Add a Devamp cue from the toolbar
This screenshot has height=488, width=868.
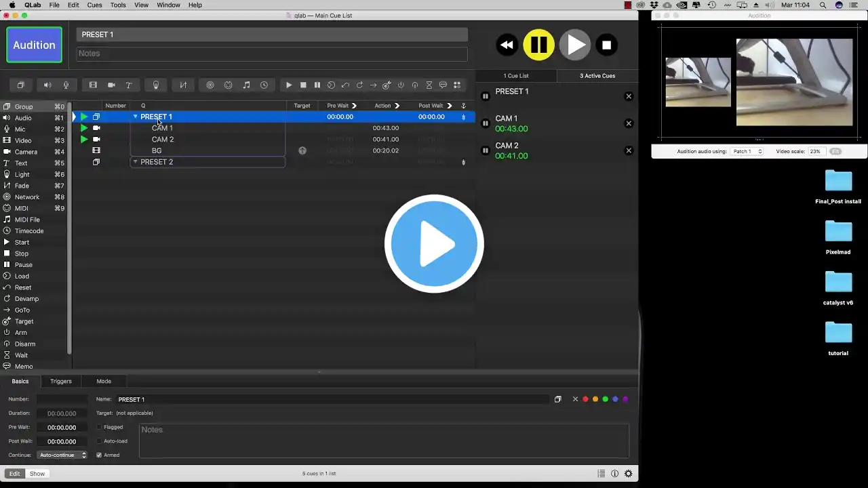click(359, 85)
